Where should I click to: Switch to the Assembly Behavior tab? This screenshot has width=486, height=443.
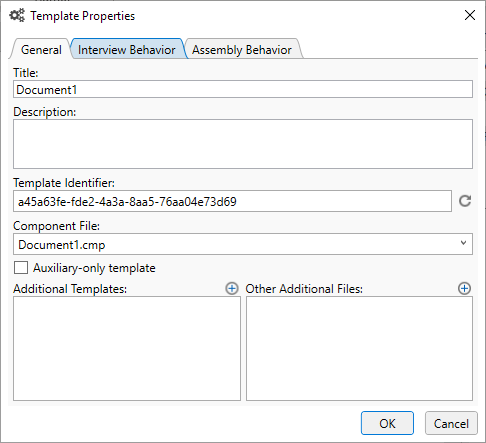[x=242, y=49]
